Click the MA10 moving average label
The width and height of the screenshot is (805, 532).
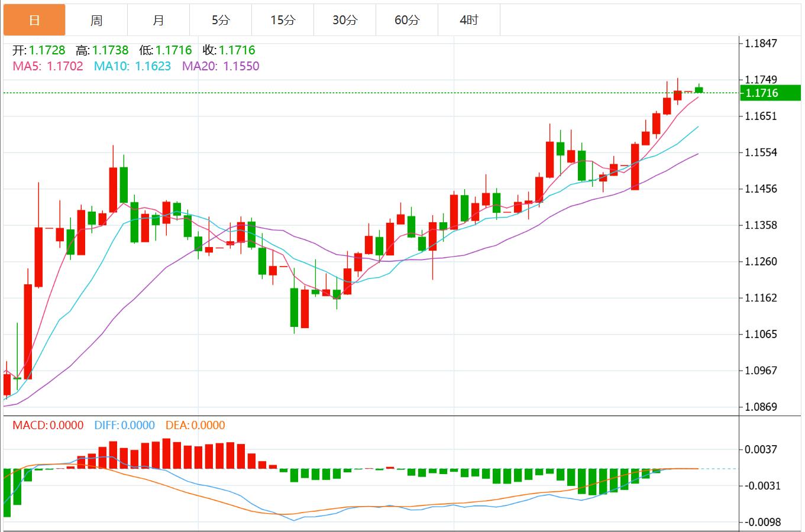[x=132, y=66]
